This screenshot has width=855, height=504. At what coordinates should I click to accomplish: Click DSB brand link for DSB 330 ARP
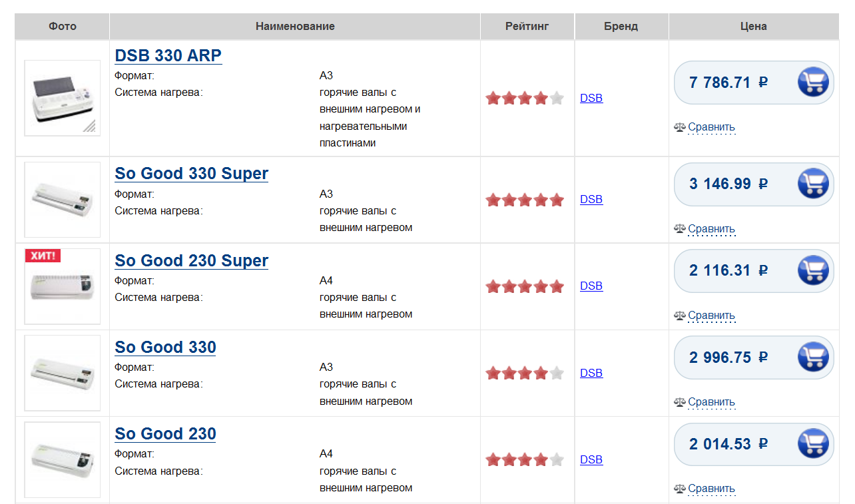pos(591,98)
